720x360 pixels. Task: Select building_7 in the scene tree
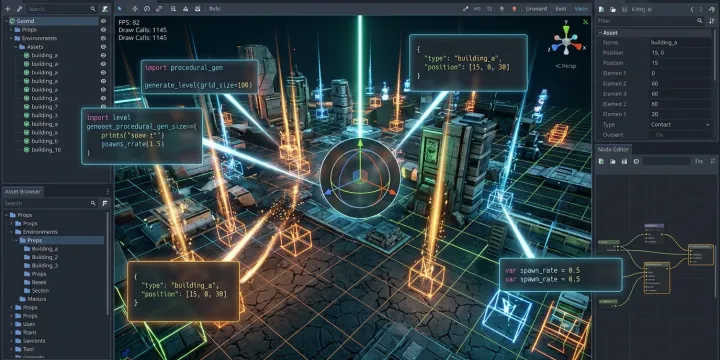tap(45, 107)
